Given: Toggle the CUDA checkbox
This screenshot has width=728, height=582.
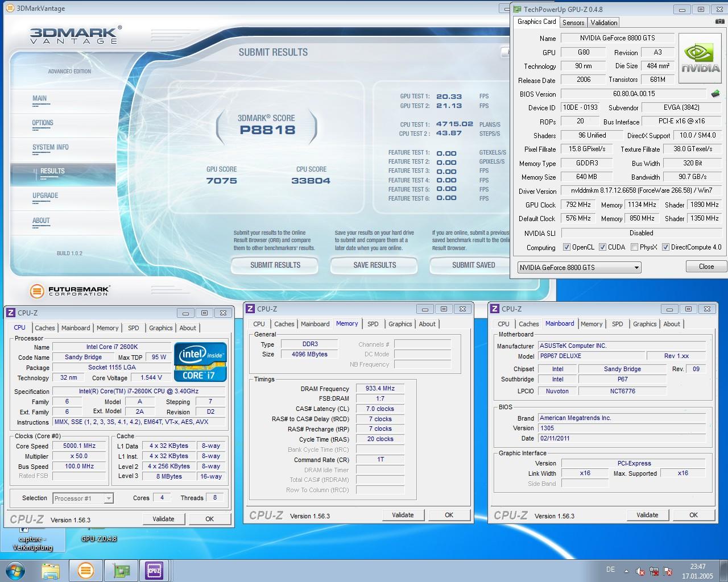Looking at the screenshot, I should point(602,247).
